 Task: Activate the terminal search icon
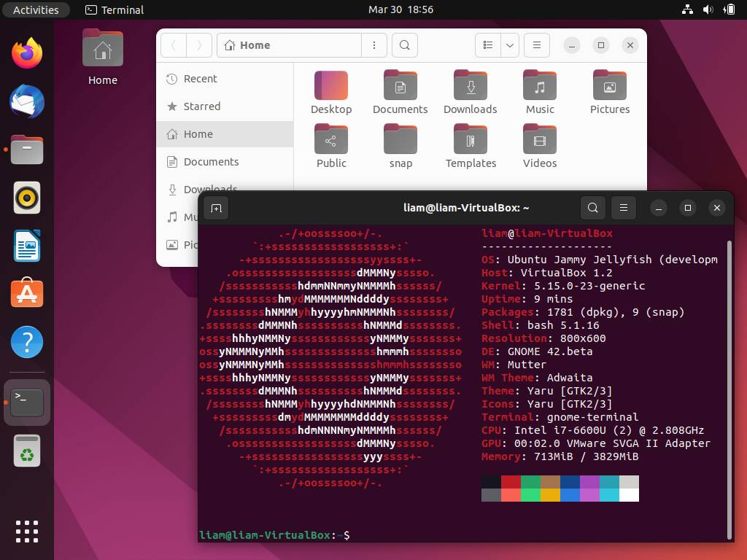click(592, 208)
